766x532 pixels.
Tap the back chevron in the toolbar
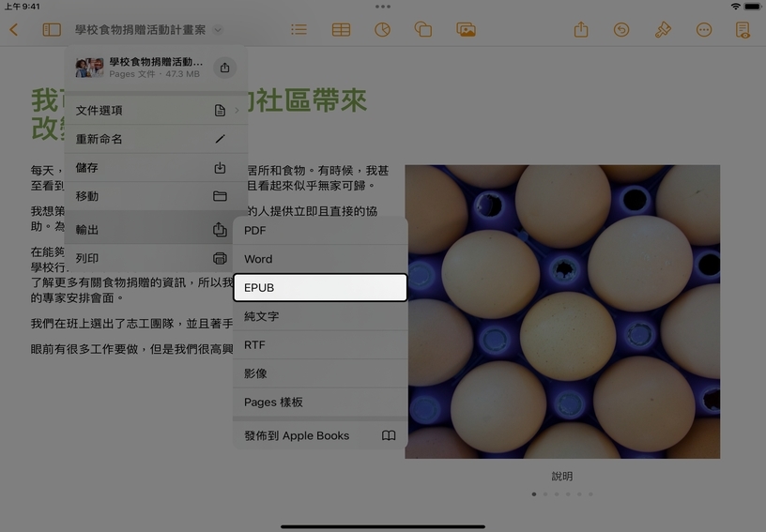point(13,30)
